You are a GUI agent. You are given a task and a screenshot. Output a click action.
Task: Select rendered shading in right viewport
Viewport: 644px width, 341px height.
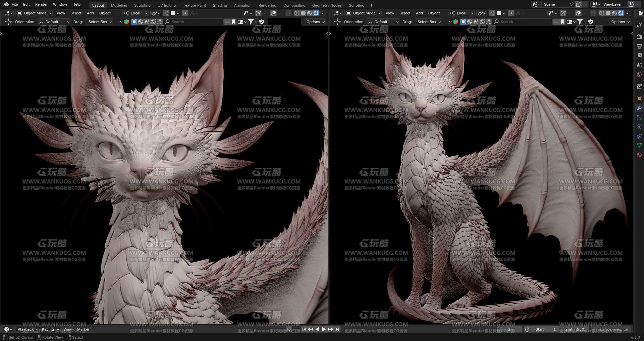click(x=621, y=13)
